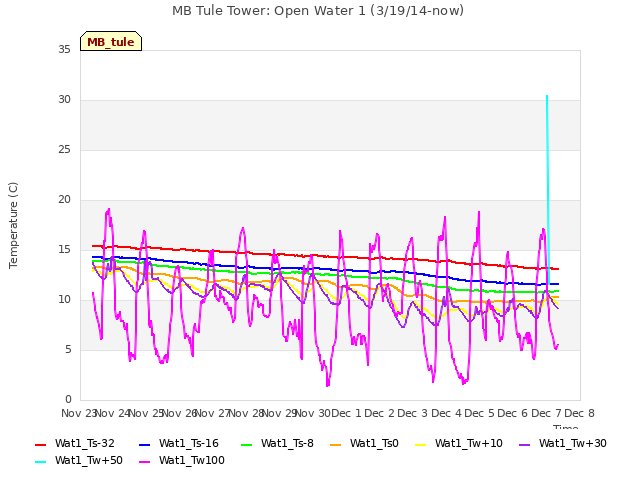Click the MB_tule label tab
The image size is (640, 480).
(111, 41)
